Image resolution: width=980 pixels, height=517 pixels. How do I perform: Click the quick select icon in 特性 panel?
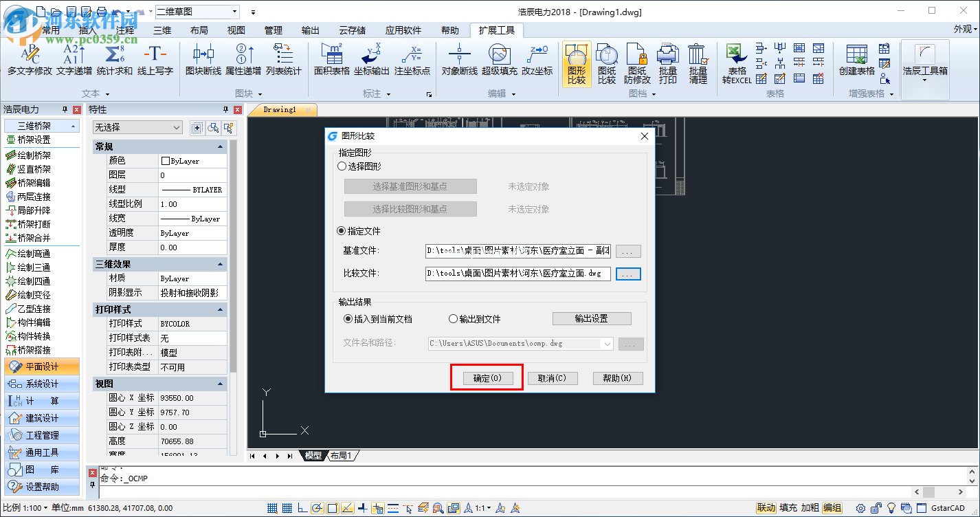coord(227,127)
